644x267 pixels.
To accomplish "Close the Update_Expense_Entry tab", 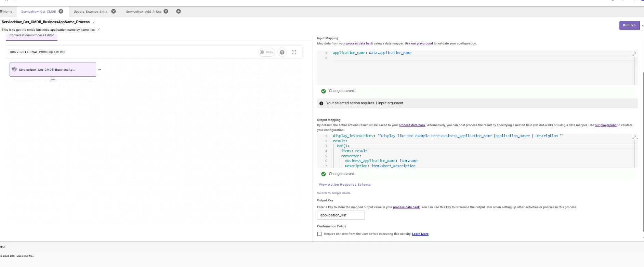I will (114, 11).
